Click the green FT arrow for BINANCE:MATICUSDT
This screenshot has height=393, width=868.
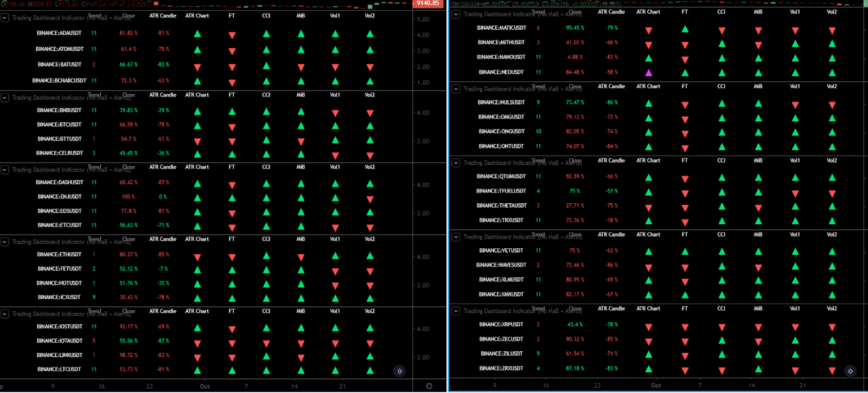[x=685, y=29]
